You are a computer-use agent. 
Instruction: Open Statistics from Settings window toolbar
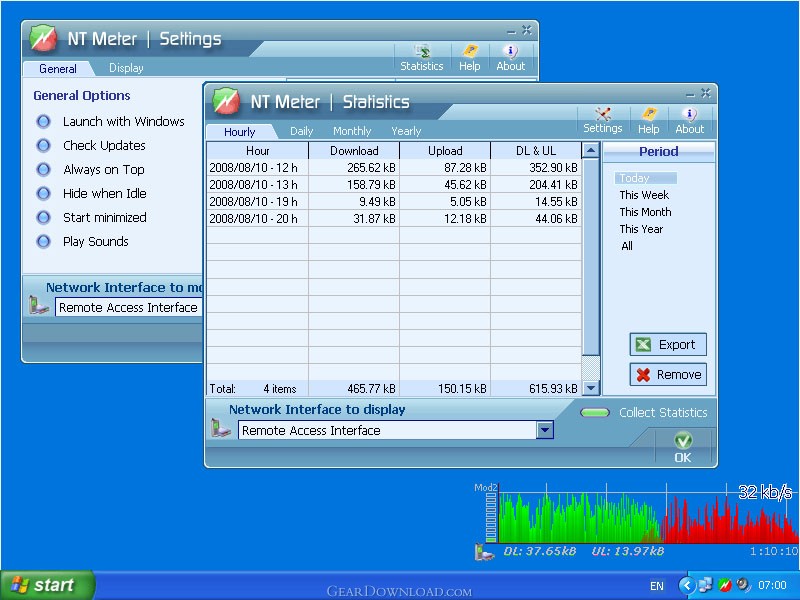pos(421,58)
